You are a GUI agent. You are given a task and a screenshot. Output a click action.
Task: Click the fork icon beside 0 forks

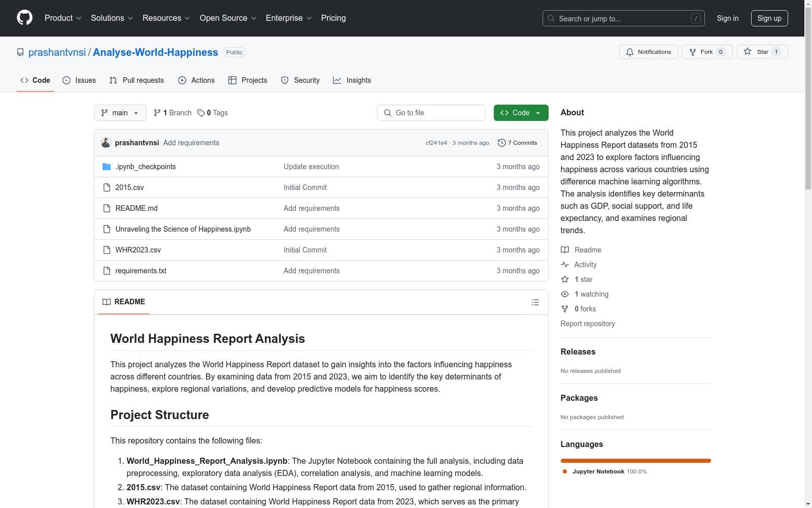pos(565,309)
